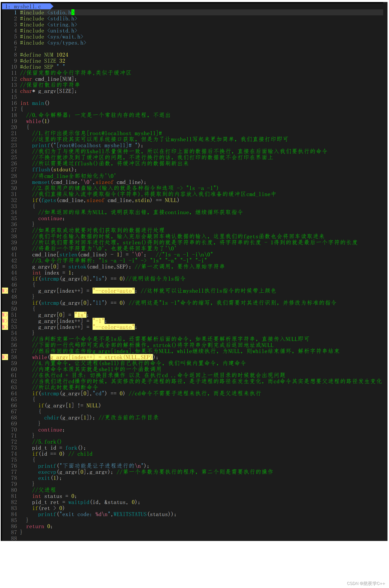389x588 pixels.
Task: Click 'char cmd_line[NUM];' declaration
Action: coord(48,79)
